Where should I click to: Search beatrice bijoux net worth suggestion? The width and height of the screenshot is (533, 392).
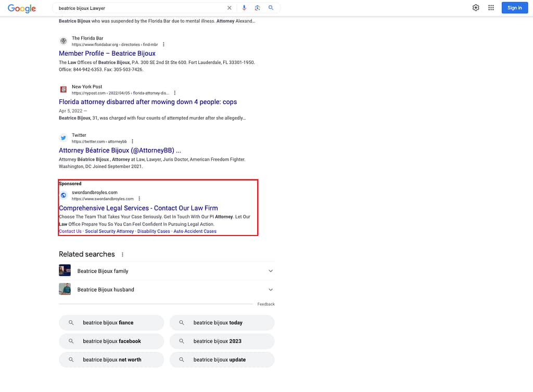tap(111, 360)
